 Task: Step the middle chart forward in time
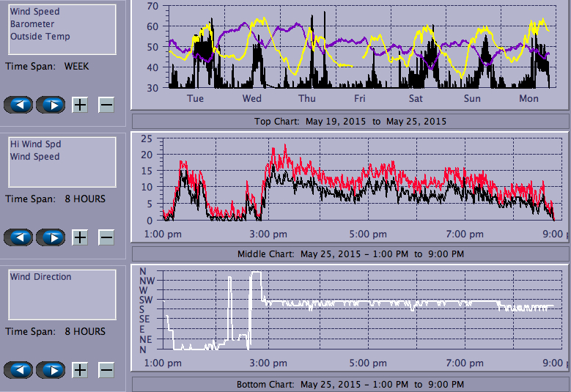coord(51,237)
